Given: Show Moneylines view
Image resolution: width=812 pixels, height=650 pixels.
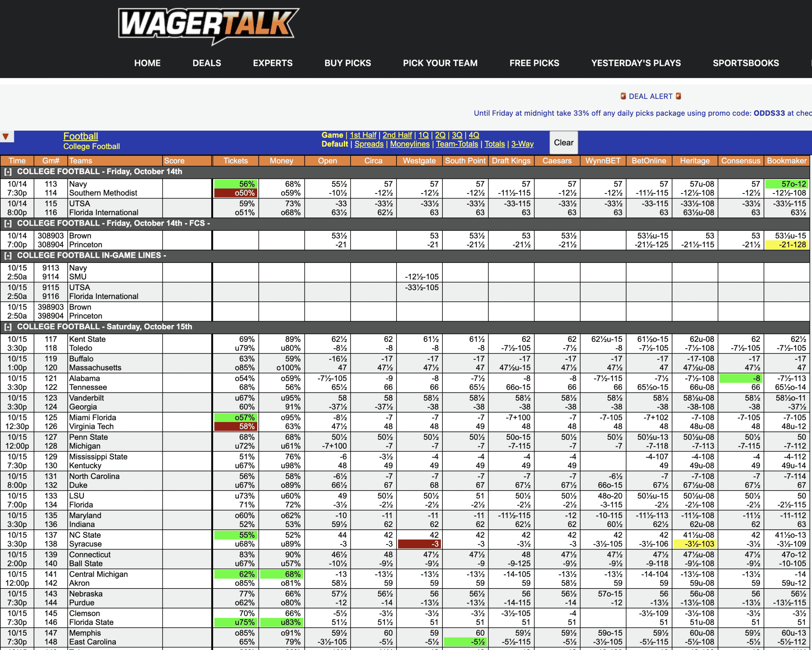Looking at the screenshot, I should click(410, 144).
